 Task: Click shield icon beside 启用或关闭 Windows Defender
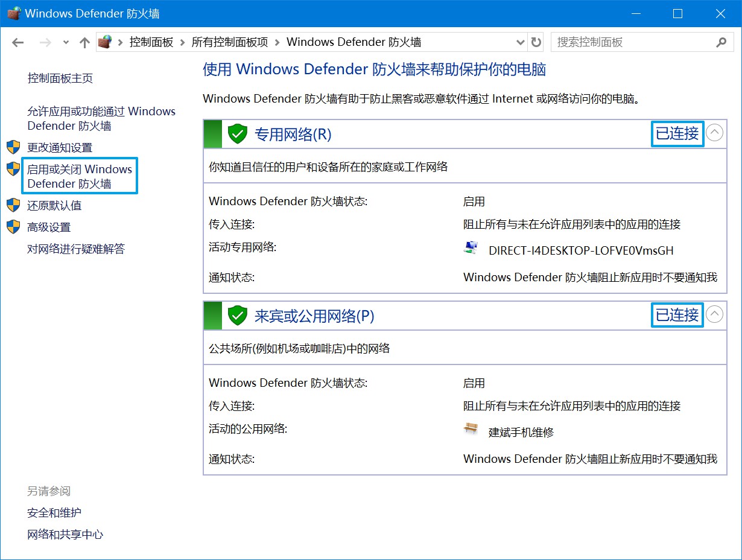click(13, 169)
